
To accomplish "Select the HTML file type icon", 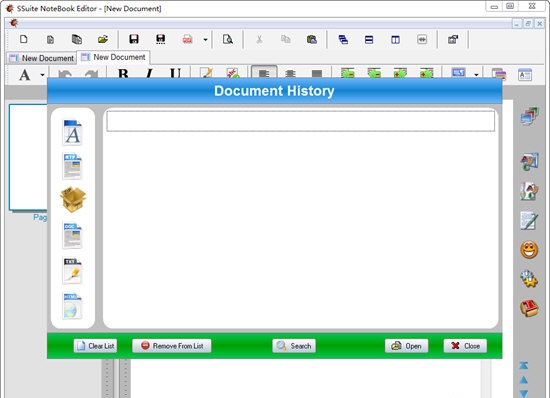I will click(x=72, y=306).
